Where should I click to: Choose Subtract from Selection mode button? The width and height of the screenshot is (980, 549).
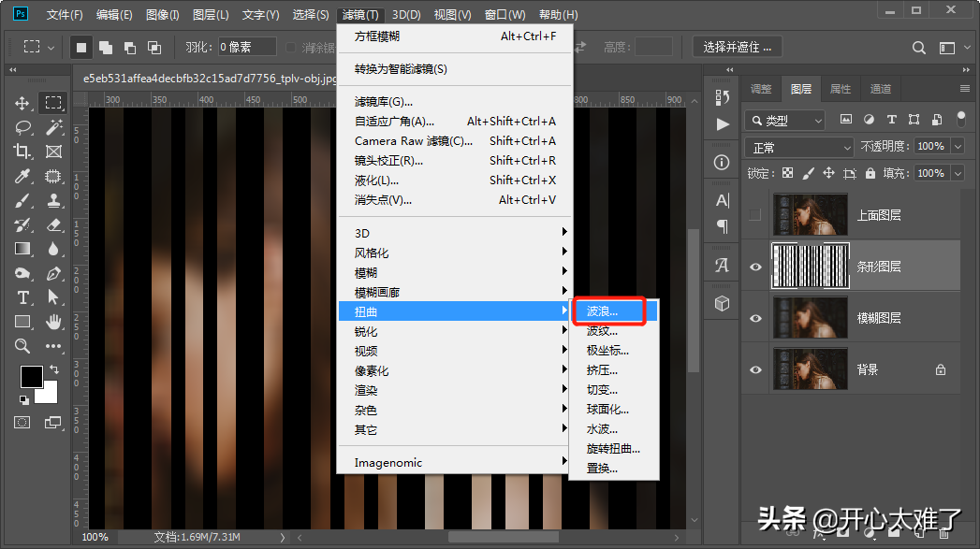point(130,48)
